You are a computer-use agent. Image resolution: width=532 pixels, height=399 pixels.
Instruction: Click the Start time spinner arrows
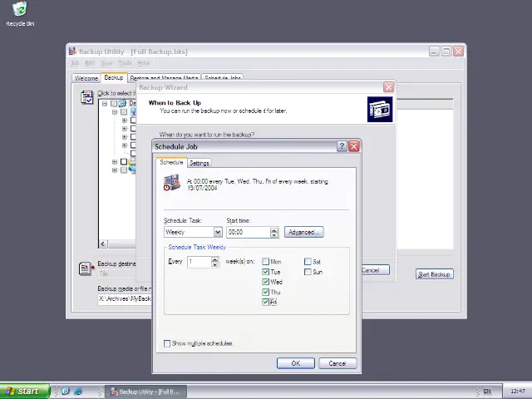tap(274, 233)
